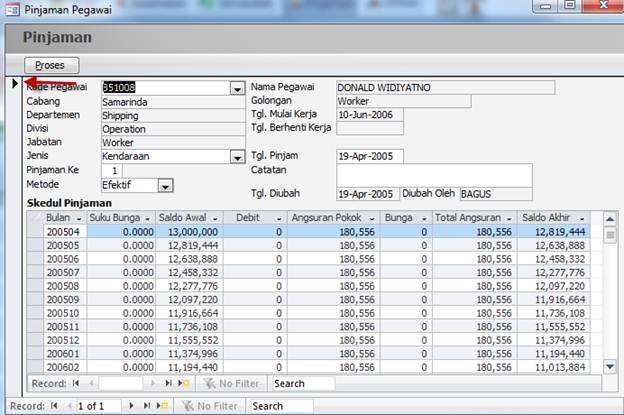
Task: Go to last record in main form navigator
Action: (147, 406)
